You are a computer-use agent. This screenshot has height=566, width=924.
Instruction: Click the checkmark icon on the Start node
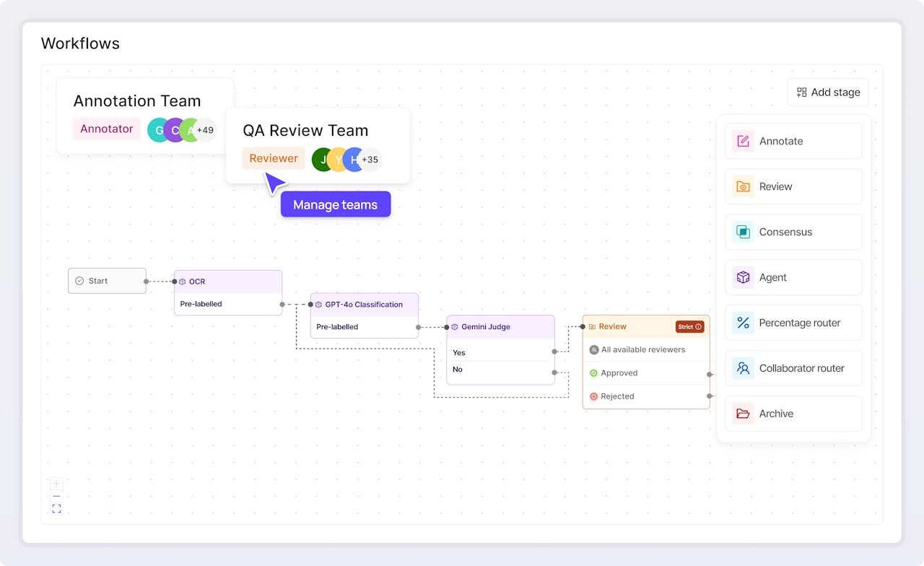78,281
